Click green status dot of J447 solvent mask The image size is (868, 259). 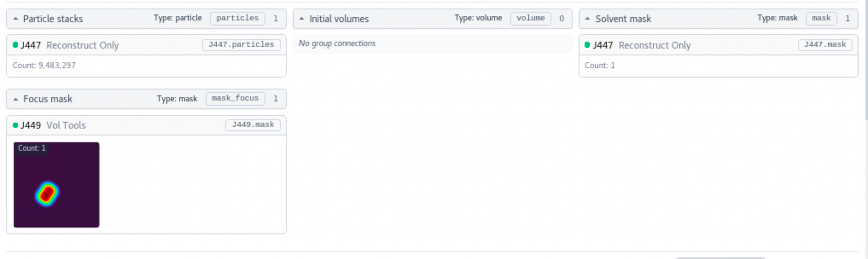587,45
